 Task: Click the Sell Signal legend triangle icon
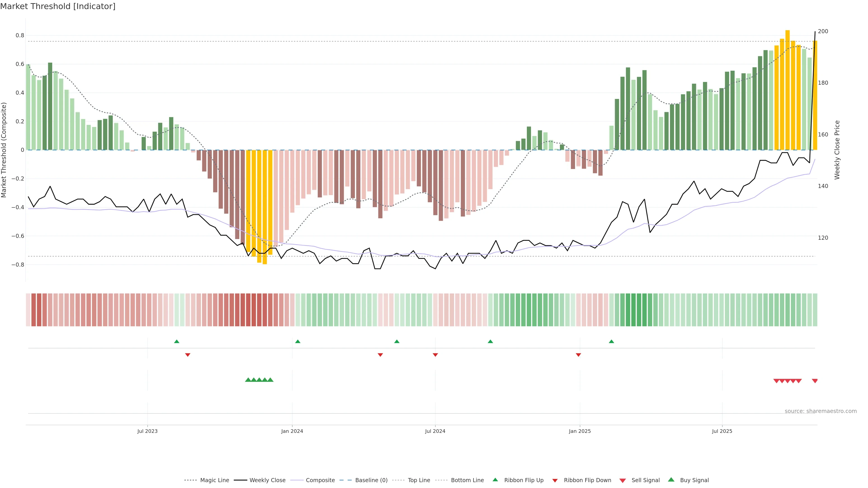pos(623,481)
